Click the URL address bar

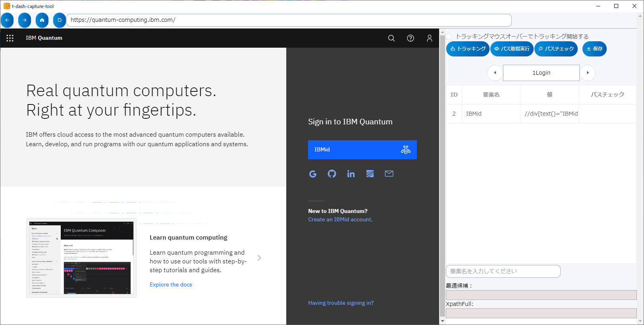289,20
